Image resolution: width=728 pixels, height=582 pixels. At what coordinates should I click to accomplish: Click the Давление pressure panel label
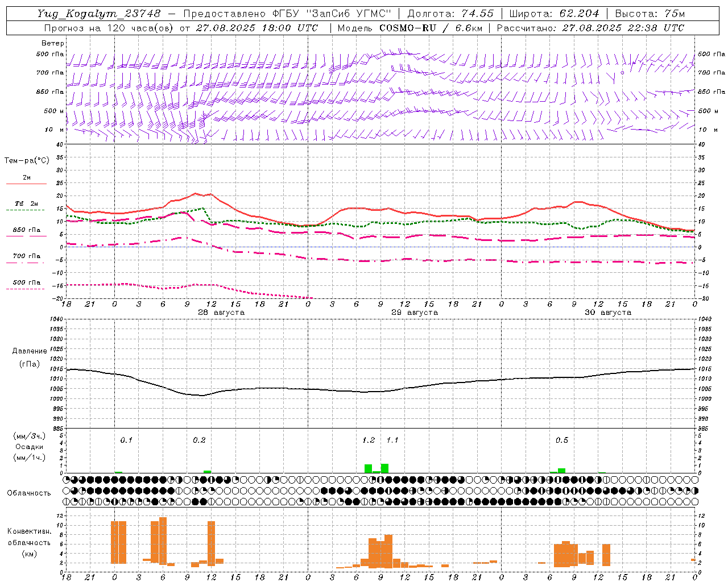click(30, 351)
